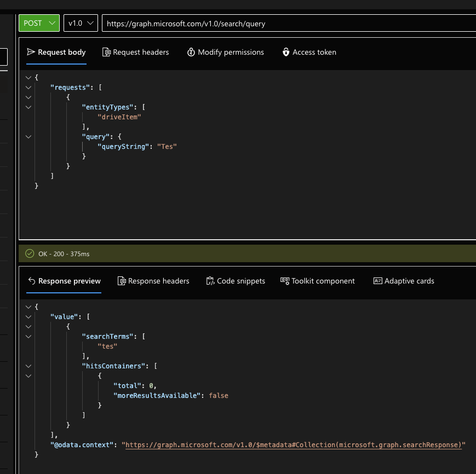Viewport: 476px width, 474px height.
Task: Open the POST method dropdown
Action: tap(39, 23)
